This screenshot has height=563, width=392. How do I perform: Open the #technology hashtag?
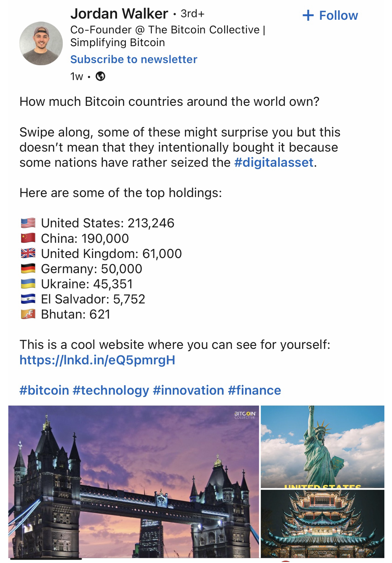coord(111,390)
